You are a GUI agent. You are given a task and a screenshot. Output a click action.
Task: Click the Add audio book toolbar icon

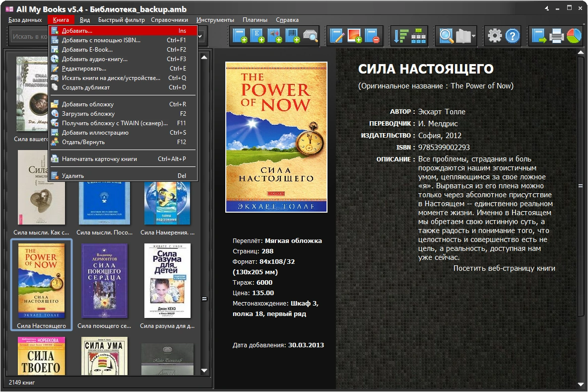(x=275, y=36)
